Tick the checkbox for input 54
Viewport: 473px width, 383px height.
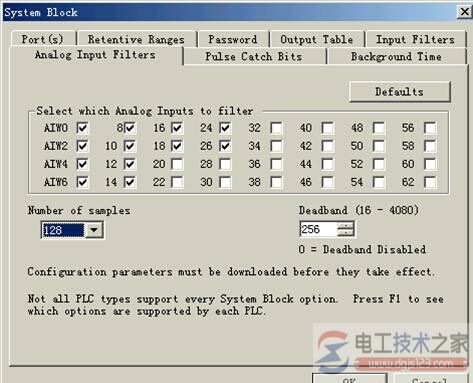379,182
